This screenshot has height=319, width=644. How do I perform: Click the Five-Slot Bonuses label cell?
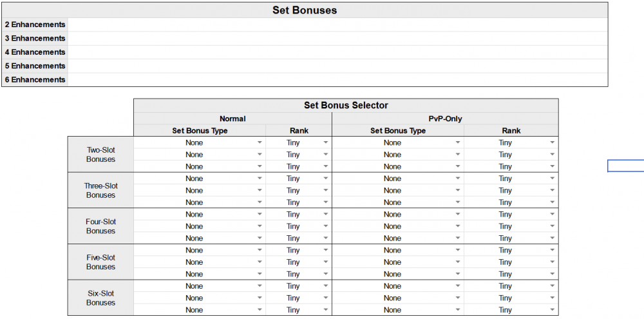100,262
